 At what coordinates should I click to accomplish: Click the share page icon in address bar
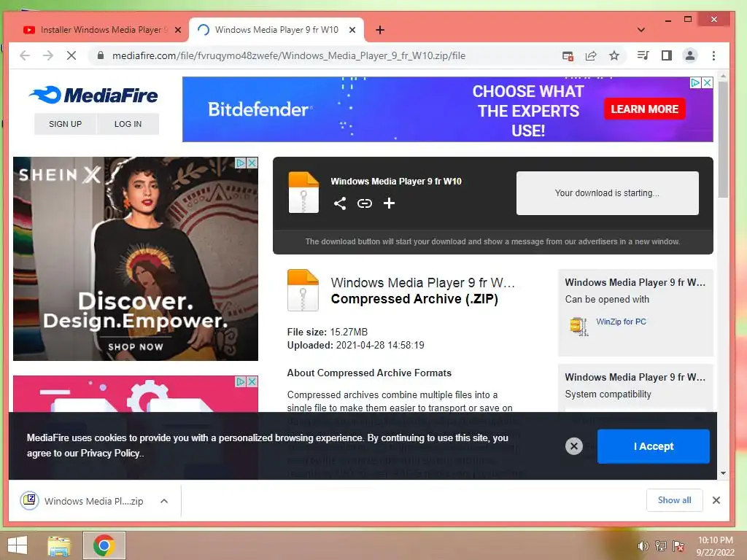click(591, 55)
